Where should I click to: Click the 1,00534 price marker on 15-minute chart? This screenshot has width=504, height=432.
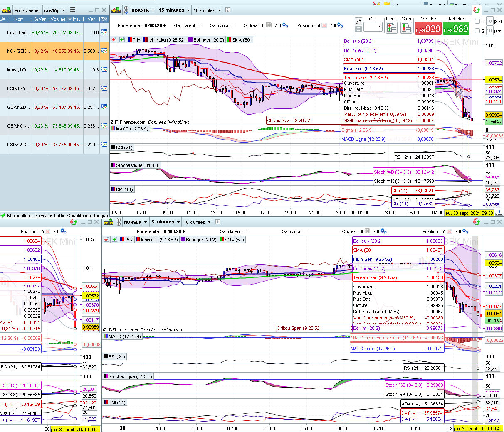(x=494, y=80)
